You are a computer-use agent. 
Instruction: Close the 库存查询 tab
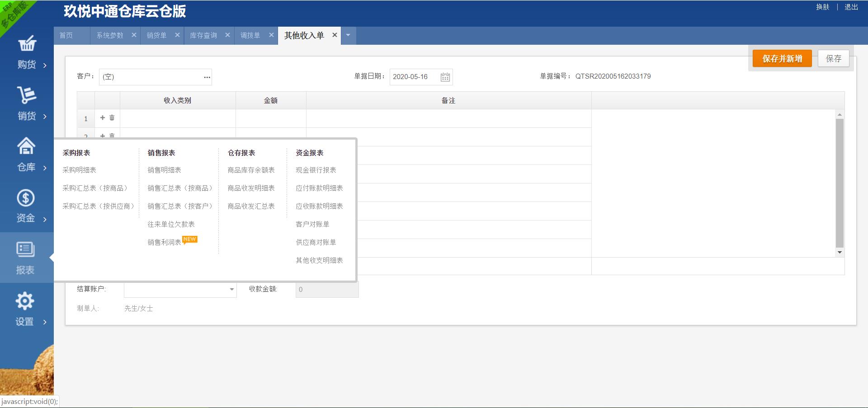227,35
